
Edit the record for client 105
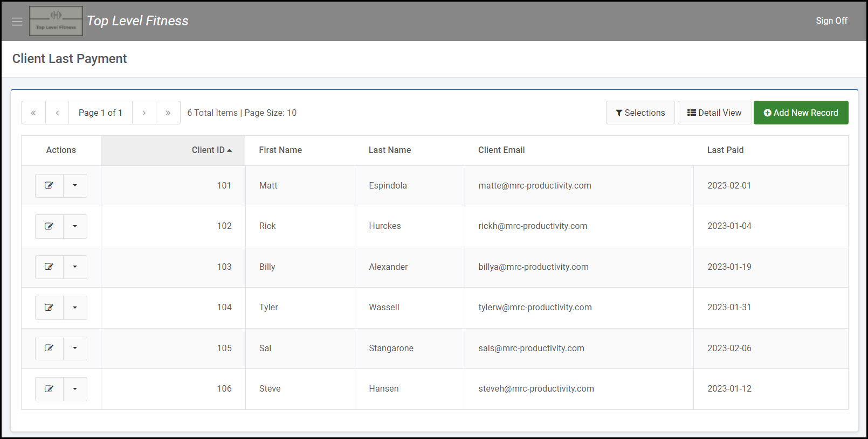(x=49, y=348)
